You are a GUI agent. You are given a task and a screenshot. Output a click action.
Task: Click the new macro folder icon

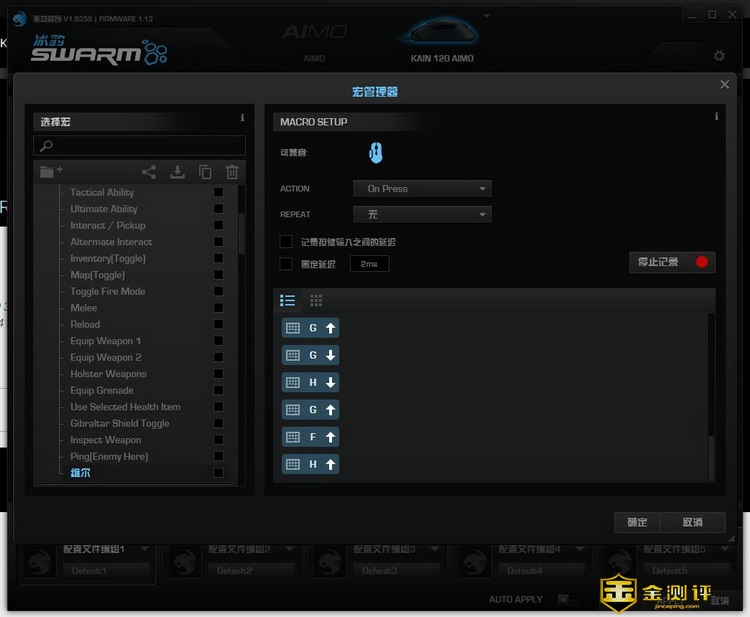coord(50,172)
